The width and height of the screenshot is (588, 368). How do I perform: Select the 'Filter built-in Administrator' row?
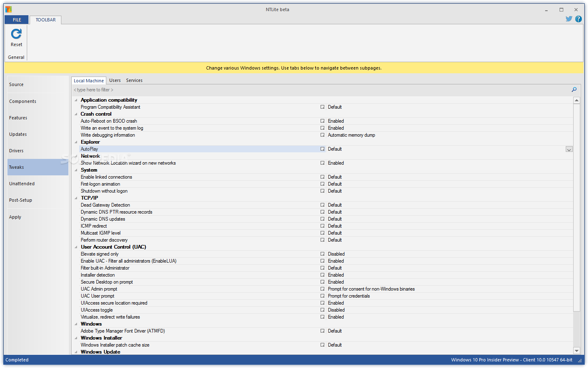point(326,268)
